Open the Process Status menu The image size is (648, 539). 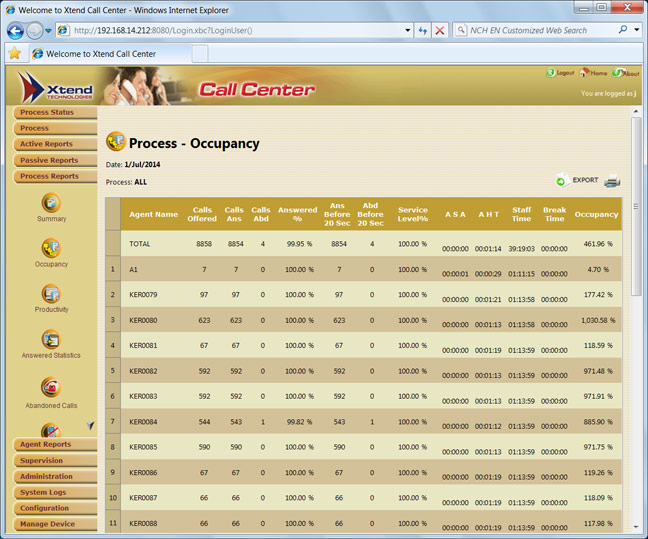(55, 112)
